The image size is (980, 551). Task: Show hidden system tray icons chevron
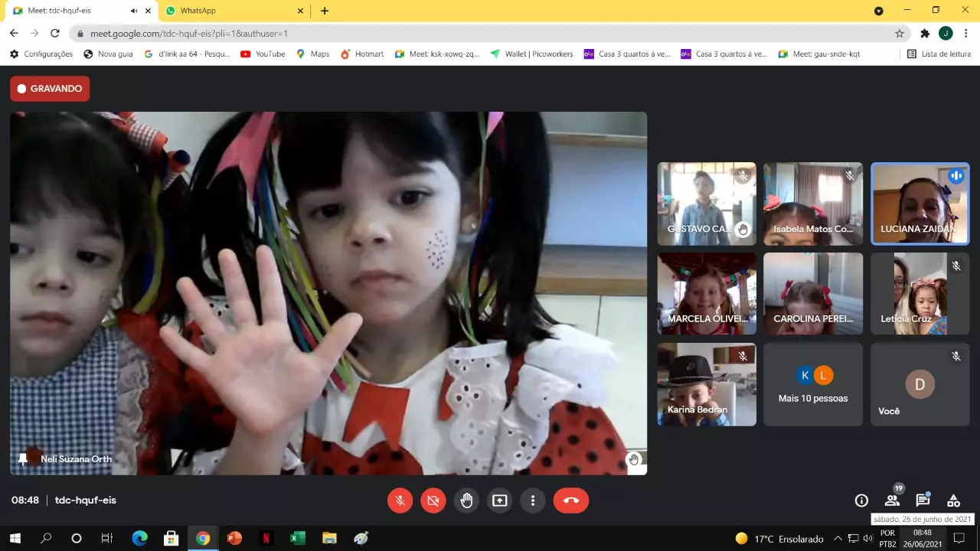(x=838, y=539)
